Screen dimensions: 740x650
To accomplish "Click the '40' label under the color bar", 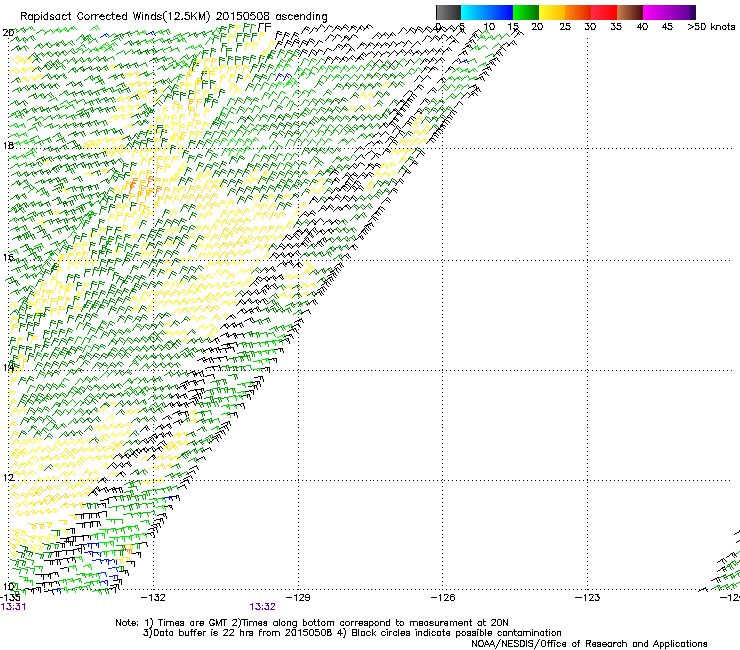I will [x=642, y=27].
